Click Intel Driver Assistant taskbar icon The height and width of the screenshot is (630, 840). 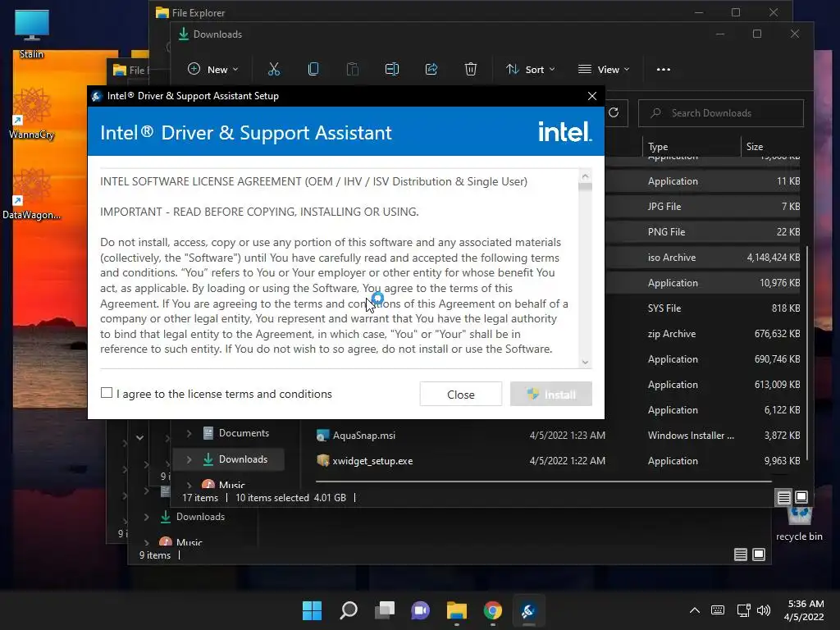(x=528, y=610)
